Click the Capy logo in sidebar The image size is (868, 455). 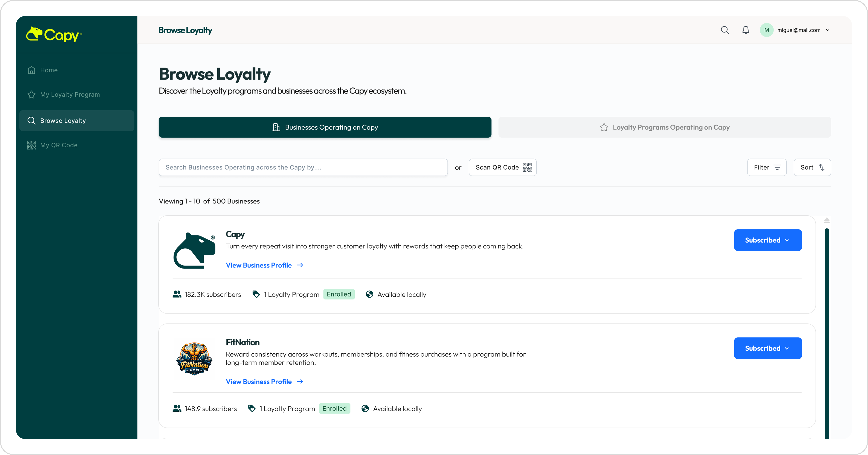pyautogui.click(x=54, y=34)
